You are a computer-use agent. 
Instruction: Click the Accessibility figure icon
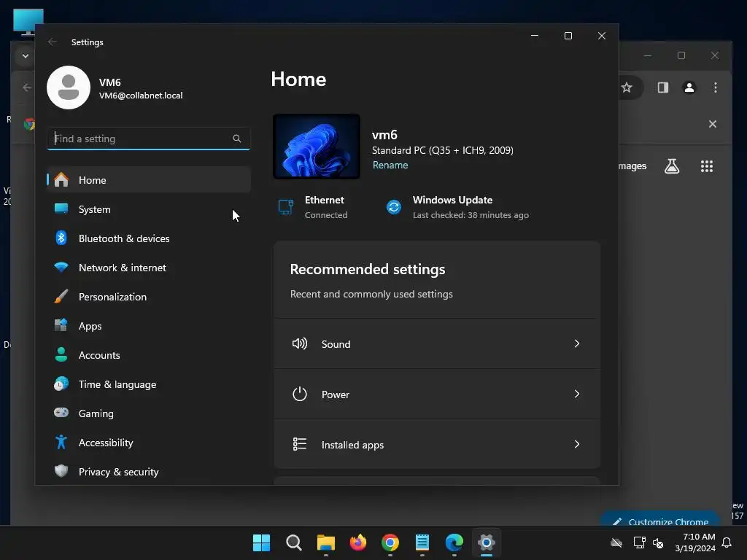click(x=61, y=443)
